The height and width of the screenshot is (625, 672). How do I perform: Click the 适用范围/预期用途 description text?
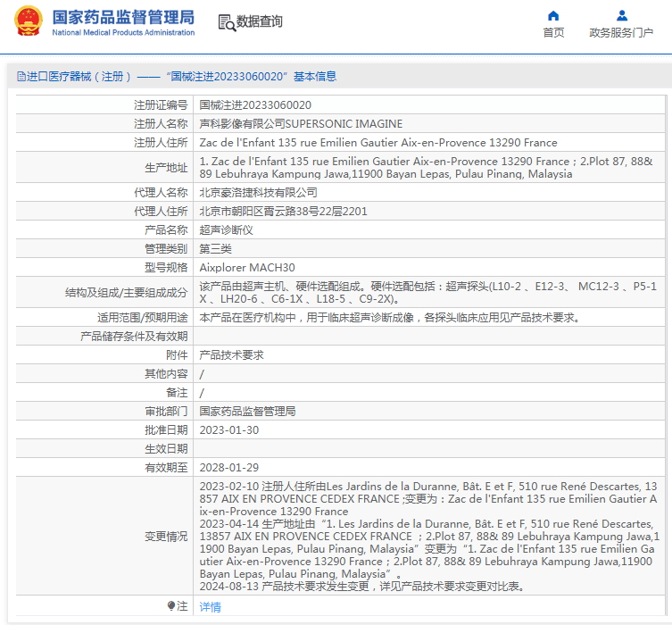[390, 318]
